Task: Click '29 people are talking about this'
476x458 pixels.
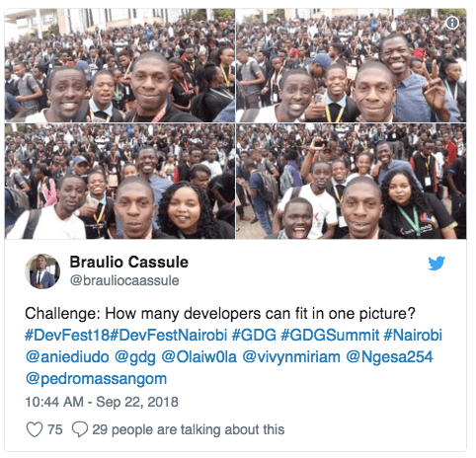Action: (x=189, y=429)
